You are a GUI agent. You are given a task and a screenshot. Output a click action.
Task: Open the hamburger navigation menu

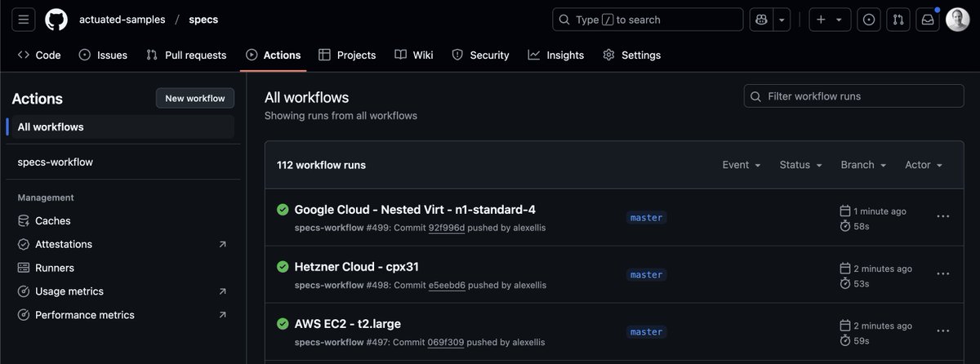pyautogui.click(x=24, y=20)
